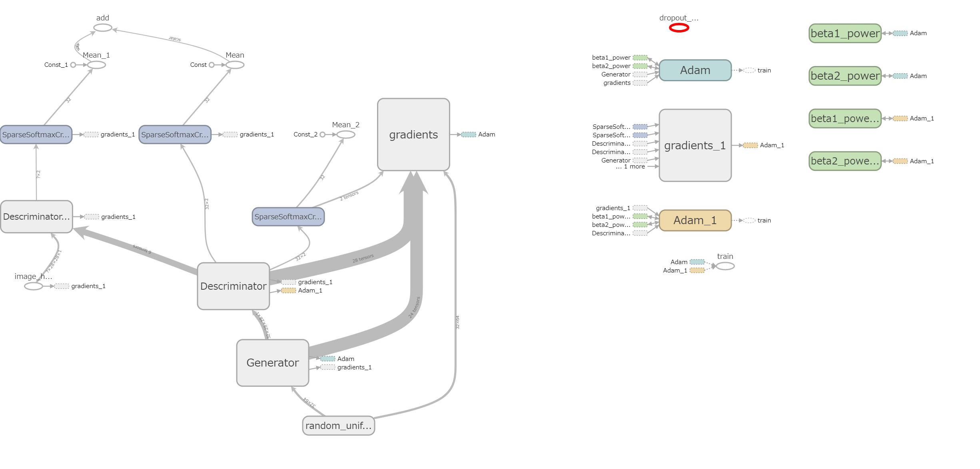Click the beta1_power constant node
Viewport: 980px width, 469px height.
pyautogui.click(x=845, y=33)
